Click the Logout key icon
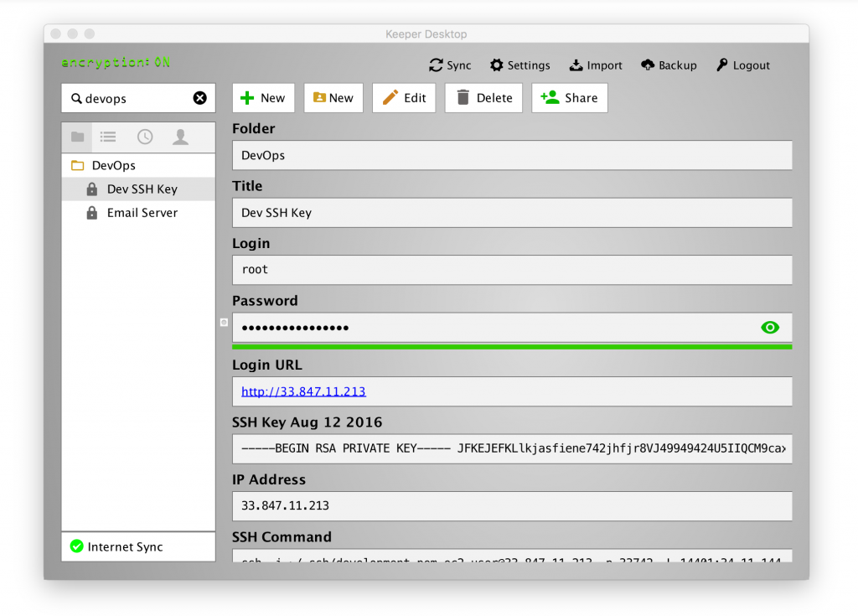Screen dimensions: 858x616 (722, 65)
